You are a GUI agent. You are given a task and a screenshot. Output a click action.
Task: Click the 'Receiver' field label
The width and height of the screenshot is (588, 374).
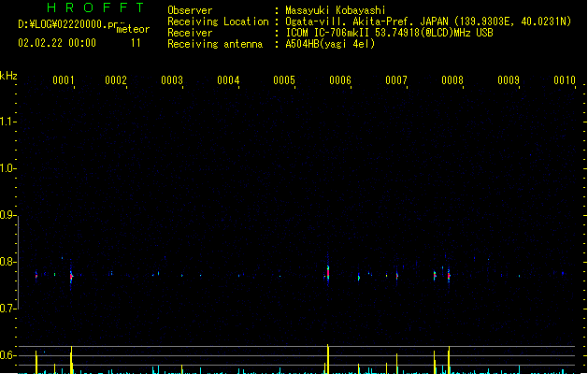pyautogui.click(x=190, y=33)
